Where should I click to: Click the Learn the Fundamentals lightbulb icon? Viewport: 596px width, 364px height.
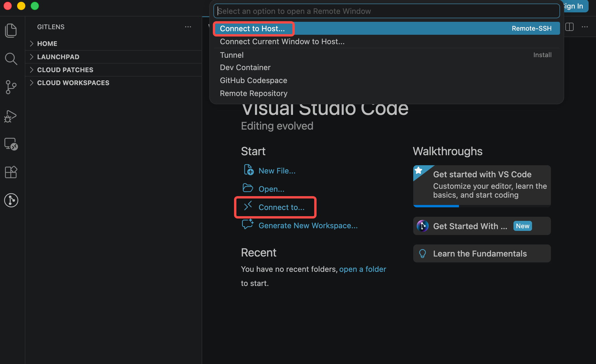pos(422,254)
